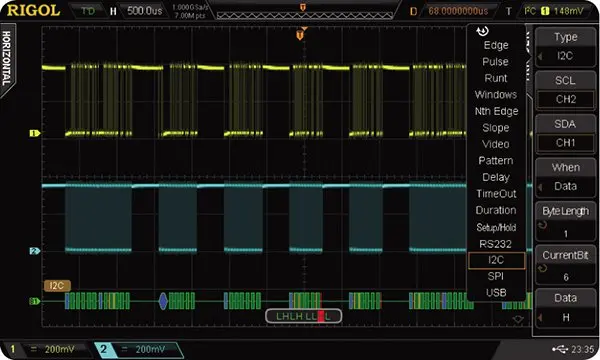
Task: Pick Pattern trigger from the menu
Action: [496, 161]
